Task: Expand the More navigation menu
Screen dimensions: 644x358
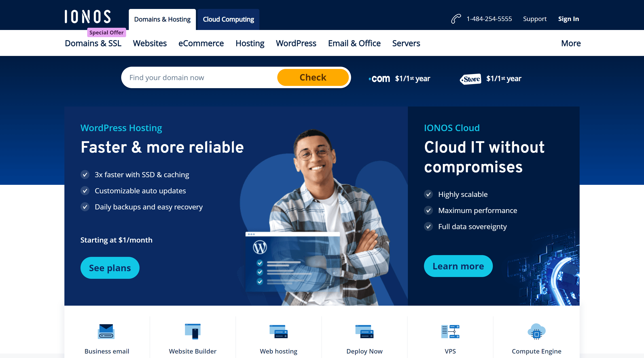Action: (x=571, y=43)
